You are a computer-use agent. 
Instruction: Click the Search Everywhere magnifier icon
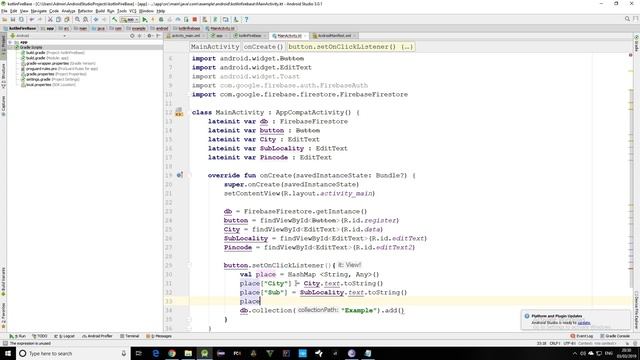[627, 19]
